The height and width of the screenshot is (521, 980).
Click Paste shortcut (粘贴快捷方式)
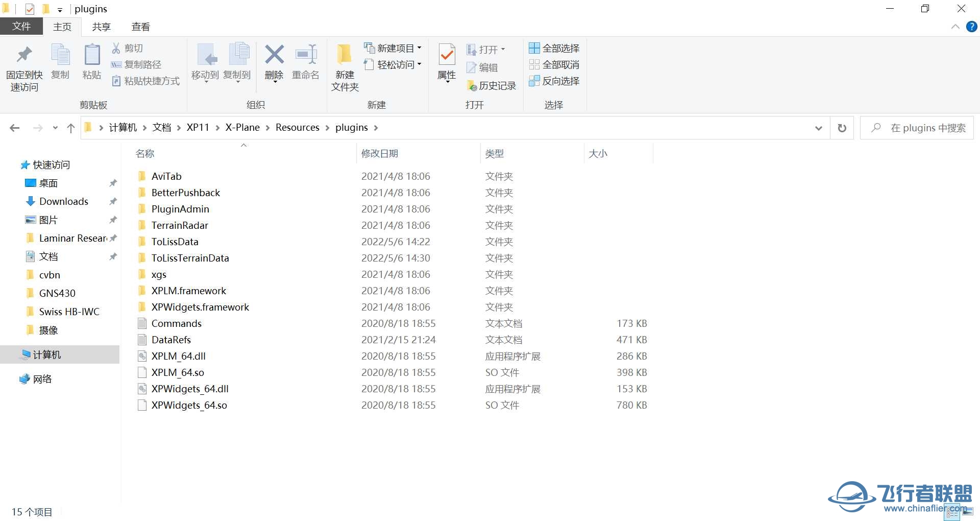145,81
